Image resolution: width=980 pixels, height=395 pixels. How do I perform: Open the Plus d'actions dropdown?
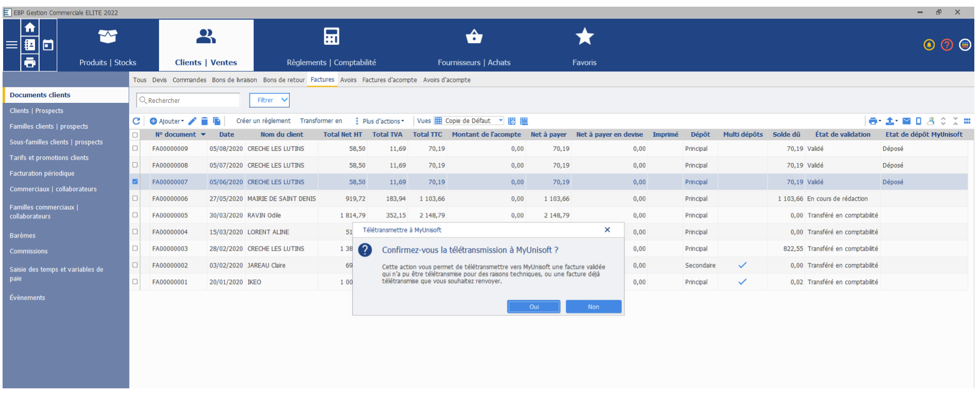tap(380, 121)
